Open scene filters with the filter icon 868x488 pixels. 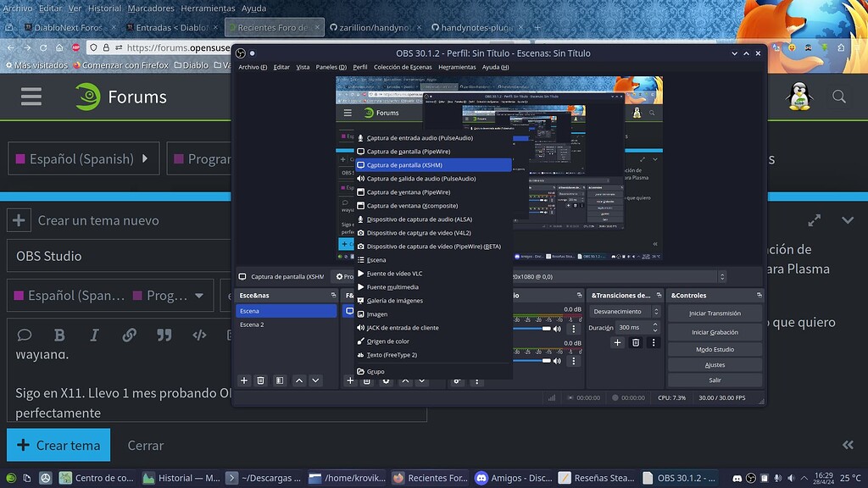click(278, 380)
